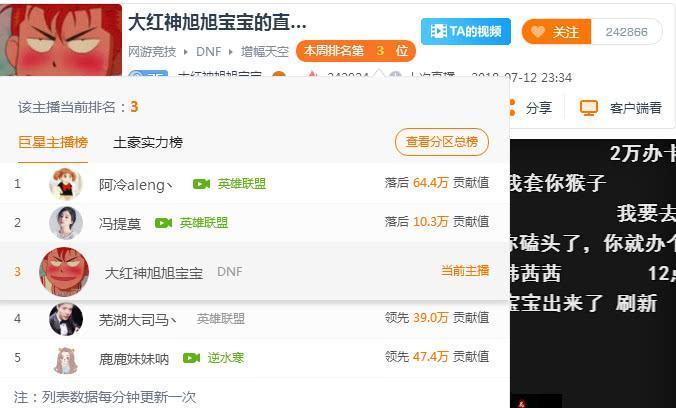676x408 pixels.
Task: Click 当前主播 label
Action: [465, 271]
